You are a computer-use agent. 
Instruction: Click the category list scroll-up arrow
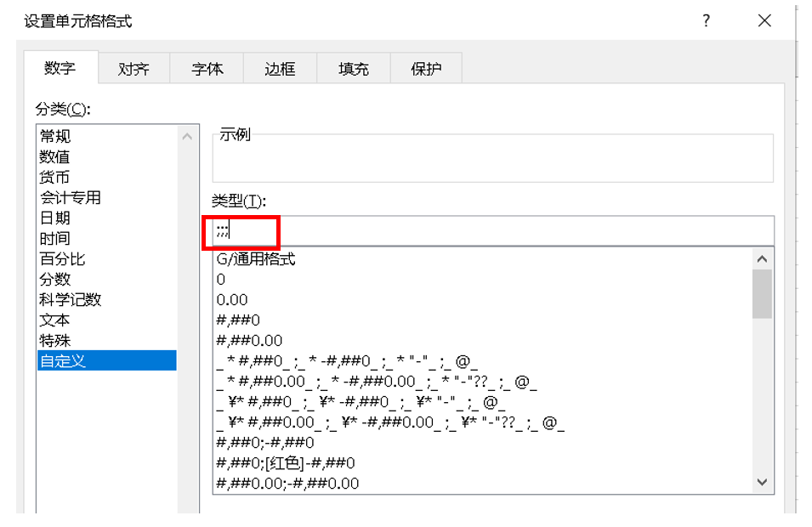pos(187,137)
